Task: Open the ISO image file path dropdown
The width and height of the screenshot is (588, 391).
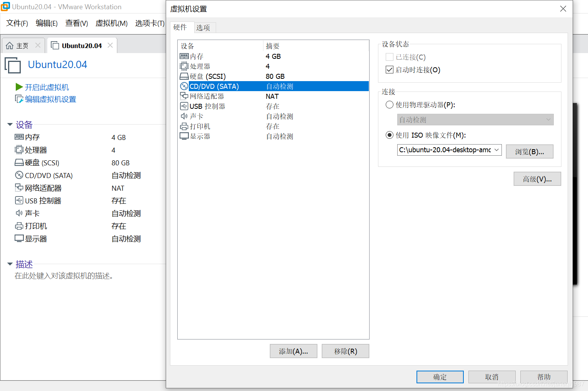Action: point(496,150)
